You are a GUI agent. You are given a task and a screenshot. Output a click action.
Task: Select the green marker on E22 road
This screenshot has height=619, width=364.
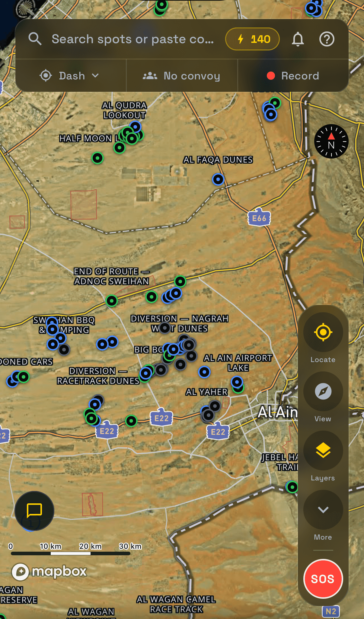pos(131,421)
